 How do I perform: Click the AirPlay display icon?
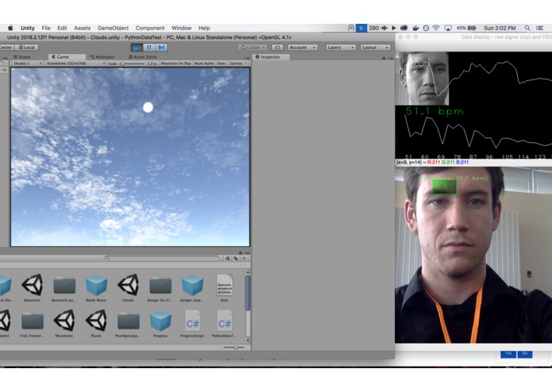pos(448,28)
